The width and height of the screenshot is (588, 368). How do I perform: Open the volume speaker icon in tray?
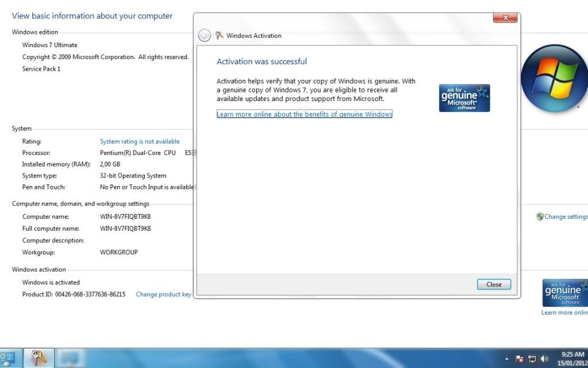coord(544,359)
